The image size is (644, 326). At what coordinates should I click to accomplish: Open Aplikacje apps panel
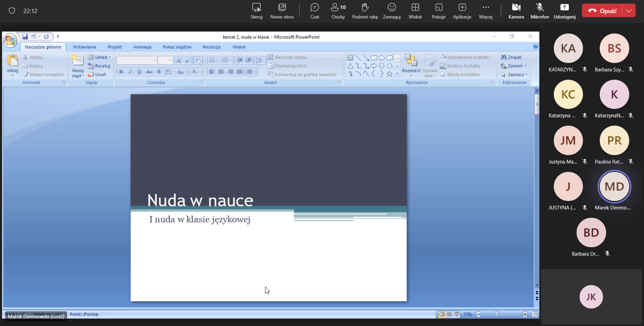(x=462, y=11)
